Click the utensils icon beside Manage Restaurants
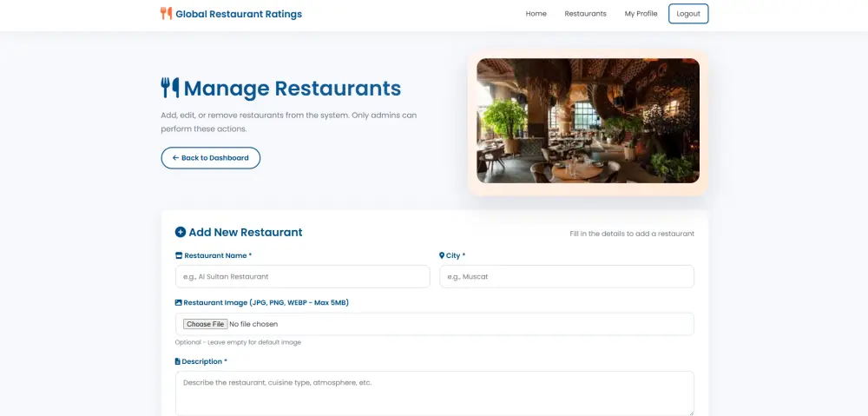 coord(170,88)
